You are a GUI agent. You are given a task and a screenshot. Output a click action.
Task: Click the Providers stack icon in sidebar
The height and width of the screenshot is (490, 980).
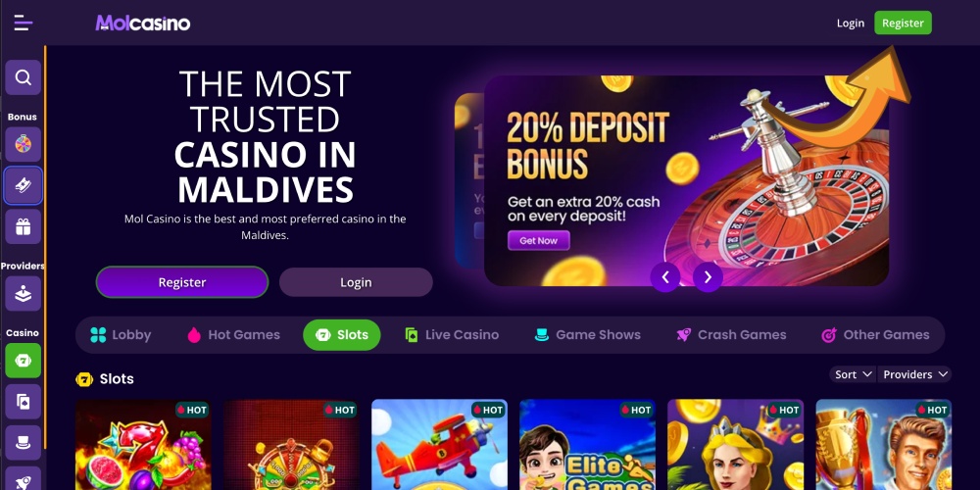point(24,293)
